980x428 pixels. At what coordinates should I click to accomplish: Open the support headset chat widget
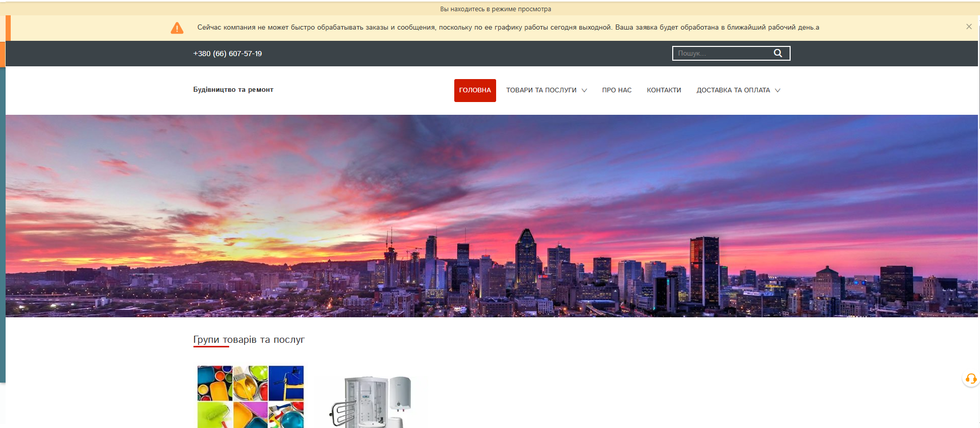click(970, 379)
